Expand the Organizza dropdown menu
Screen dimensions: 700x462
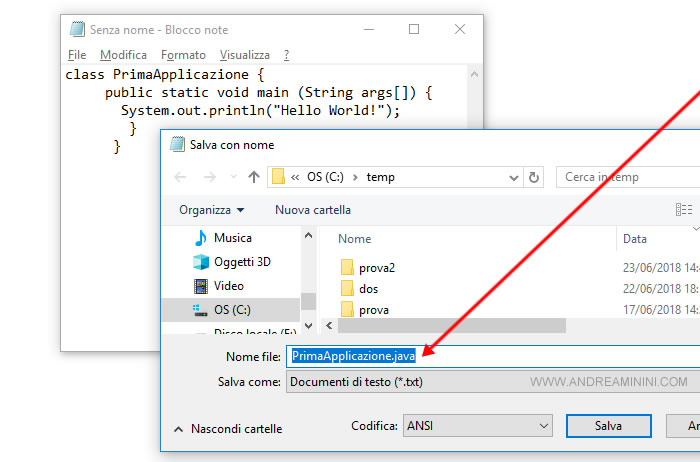pyautogui.click(x=212, y=210)
